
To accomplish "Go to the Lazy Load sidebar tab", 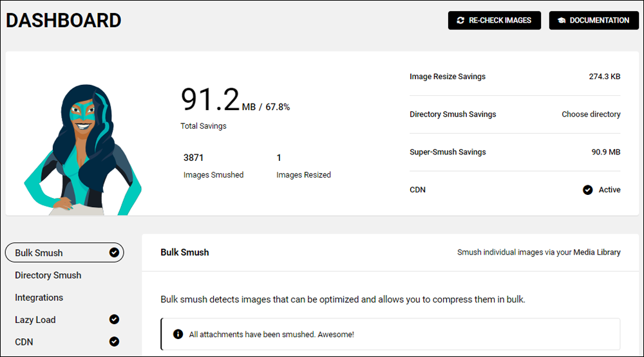I will (35, 320).
